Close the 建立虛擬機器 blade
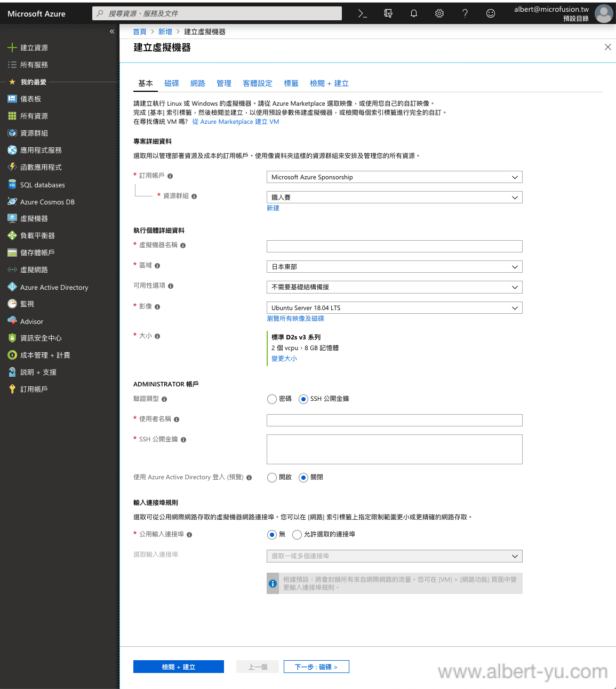This screenshot has width=616, height=689. [608, 47]
